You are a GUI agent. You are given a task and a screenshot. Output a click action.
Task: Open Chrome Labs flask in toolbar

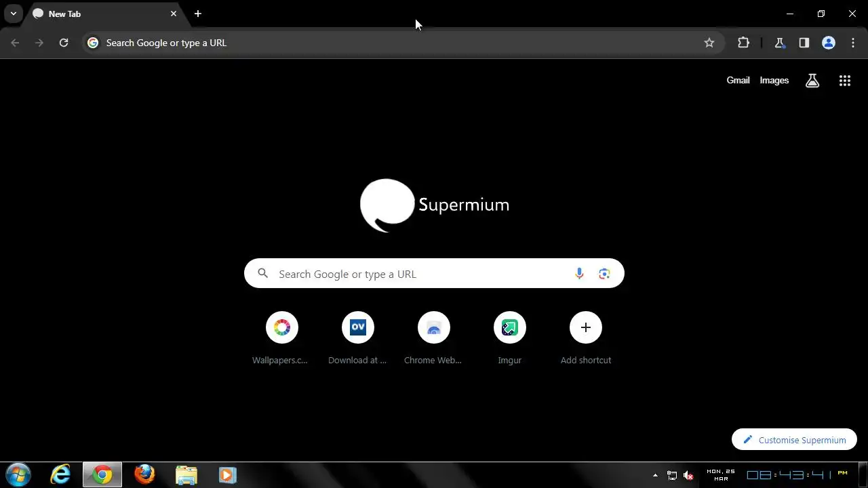click(780, 43)
